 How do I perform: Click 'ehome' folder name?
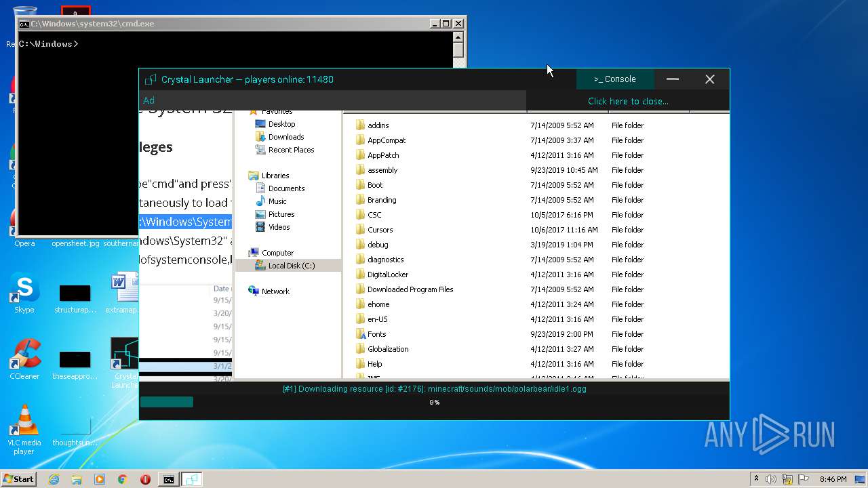(x=378, y=304)
